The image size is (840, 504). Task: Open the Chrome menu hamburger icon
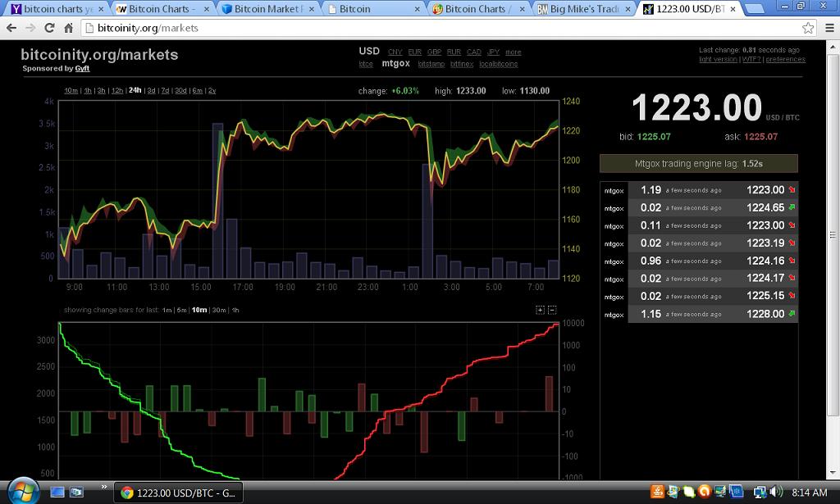pos(829,28)
